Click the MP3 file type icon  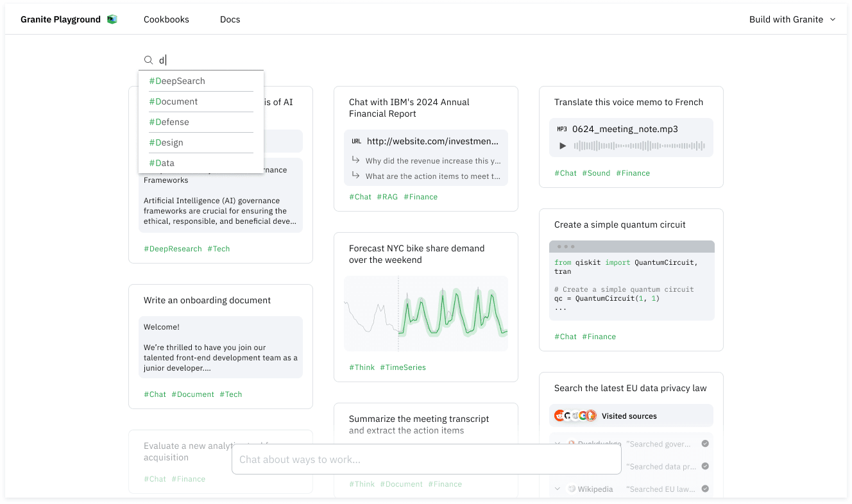[x=562, y=129]
